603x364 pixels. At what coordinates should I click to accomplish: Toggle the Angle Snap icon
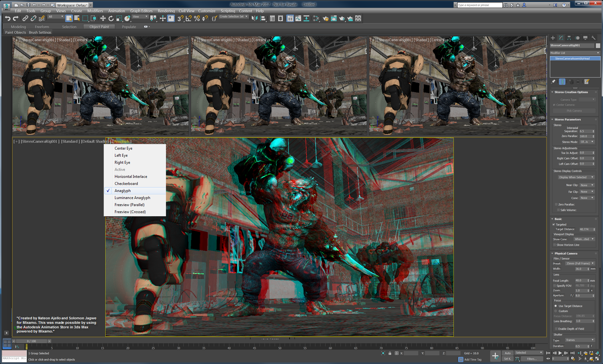click(189, 18)
